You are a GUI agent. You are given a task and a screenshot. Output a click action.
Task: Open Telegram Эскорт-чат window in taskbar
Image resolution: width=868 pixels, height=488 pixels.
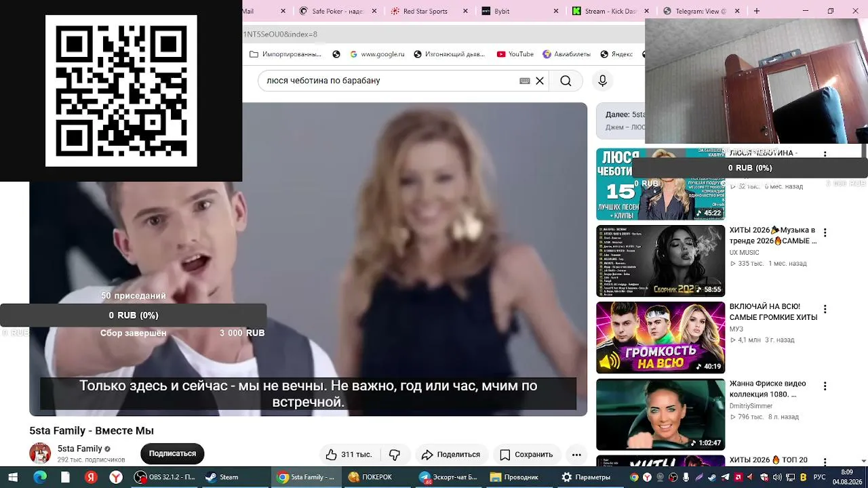click(448, 477)
